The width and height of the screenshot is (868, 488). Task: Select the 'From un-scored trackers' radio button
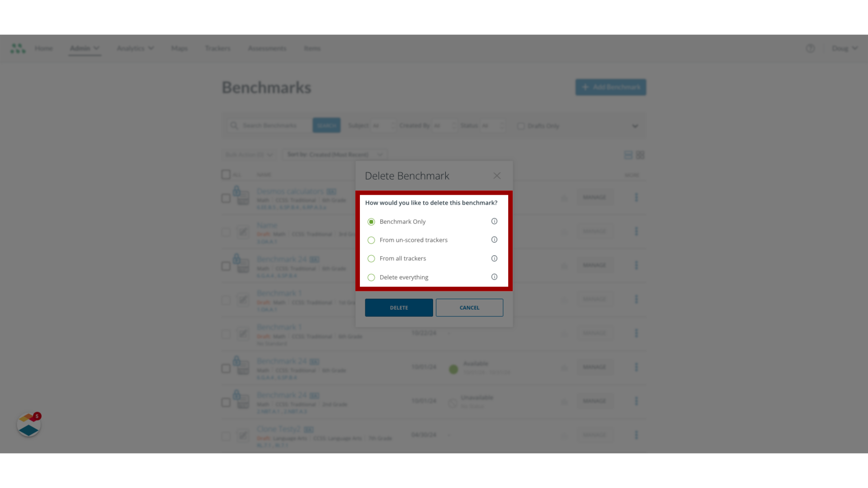pyautogui.click(x=371, y=239)
